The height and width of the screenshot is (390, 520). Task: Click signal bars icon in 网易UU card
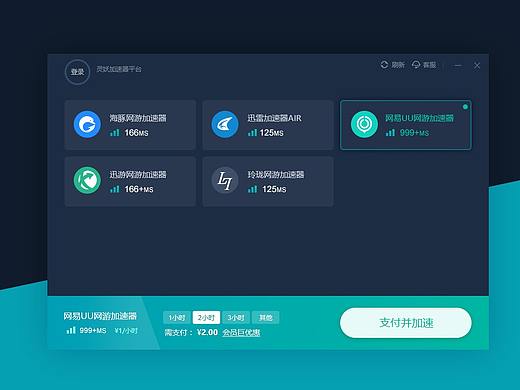point(390,133)
